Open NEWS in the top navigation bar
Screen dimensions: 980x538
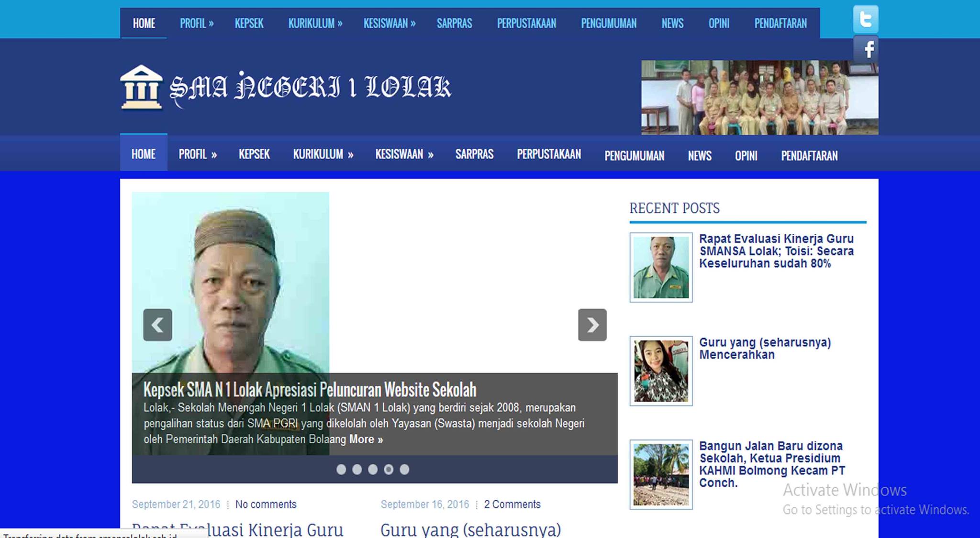(x=672, y=23)
